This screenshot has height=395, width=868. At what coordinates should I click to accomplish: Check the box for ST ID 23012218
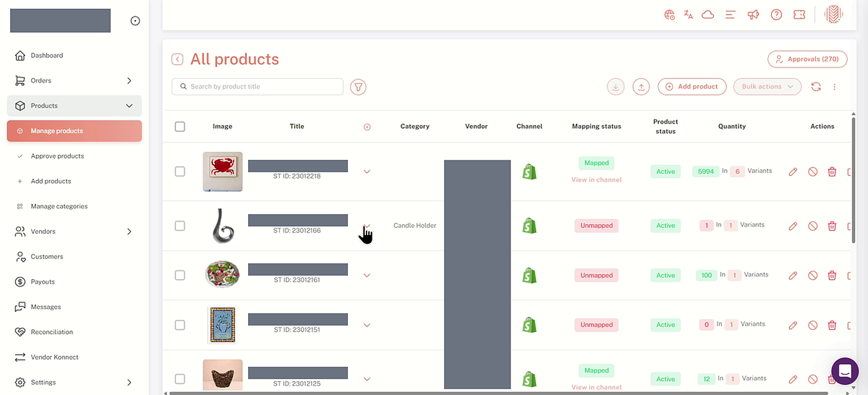(x=180, y=171)
